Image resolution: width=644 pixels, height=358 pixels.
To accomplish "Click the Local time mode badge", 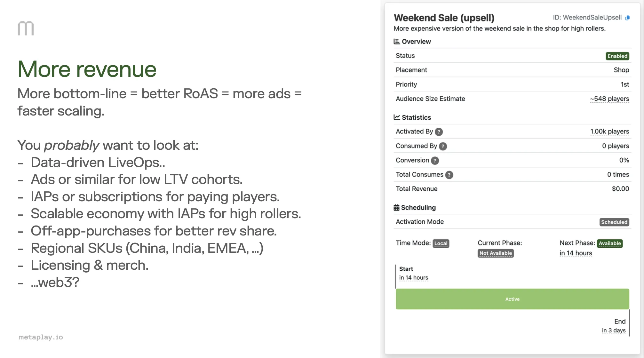I will (x=441, y=243).
